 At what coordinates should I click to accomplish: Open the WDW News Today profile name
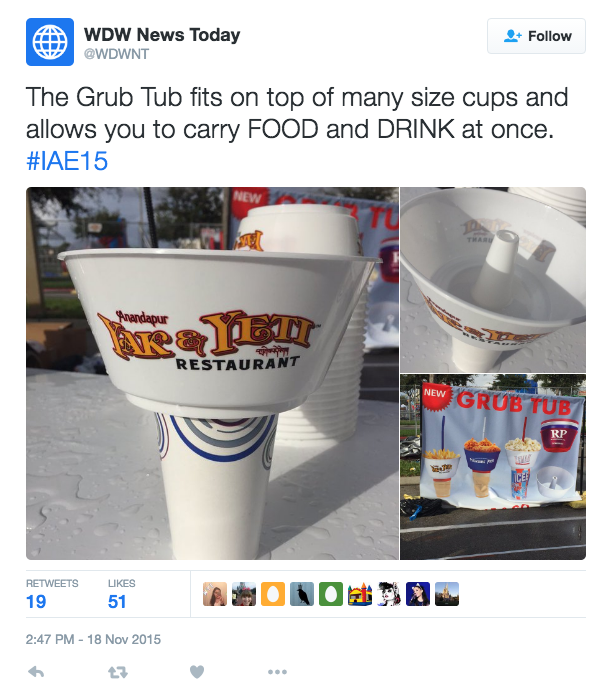162,35
